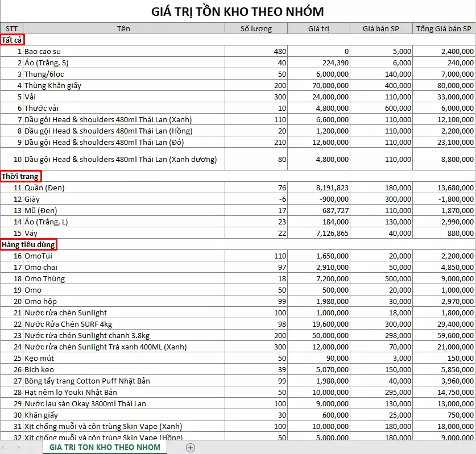Select price 298,000 for Sunlight chanh
This screenshot has width=476, height=454.
[381, 335]
